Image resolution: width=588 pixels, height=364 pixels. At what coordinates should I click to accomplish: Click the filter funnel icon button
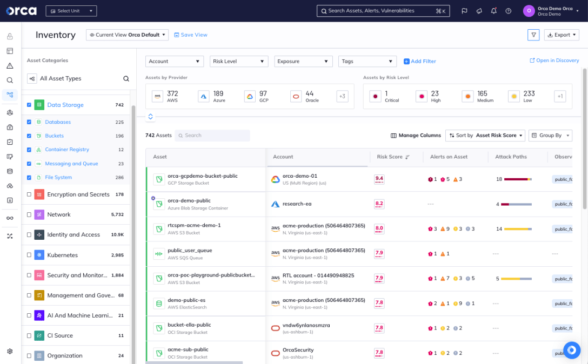pos(533,35)
